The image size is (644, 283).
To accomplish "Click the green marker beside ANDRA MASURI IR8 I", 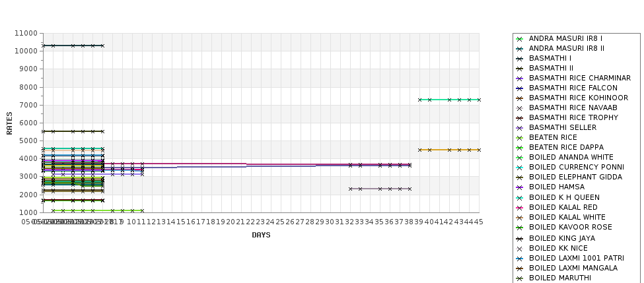I will pos(520,39).
